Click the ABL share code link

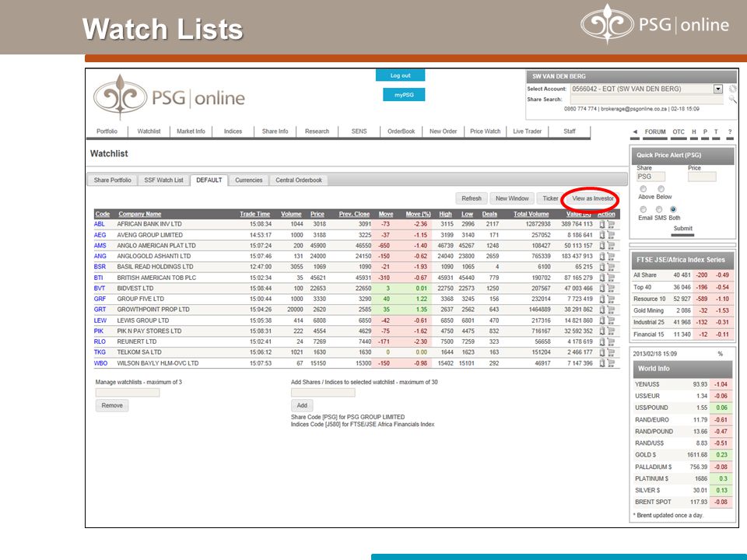click(99, 224)
